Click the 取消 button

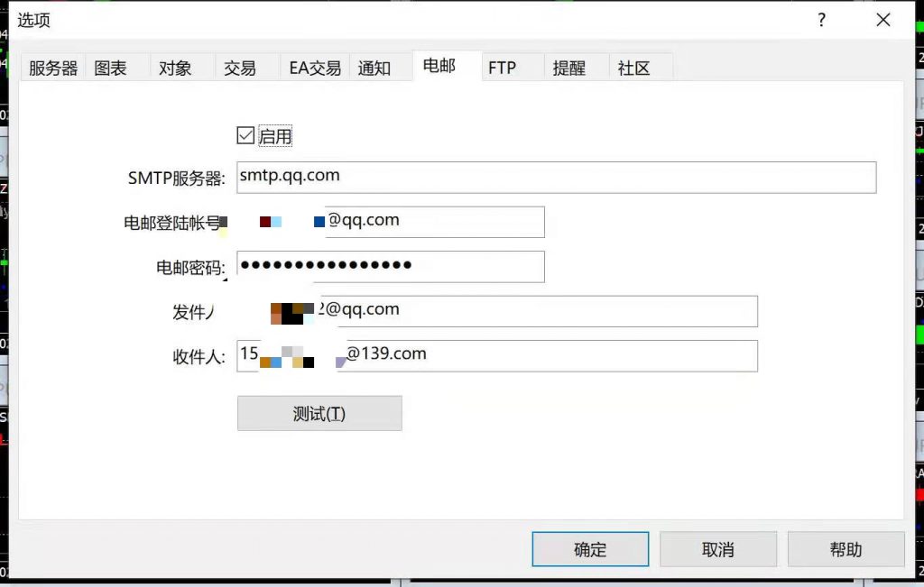(718, 549)
